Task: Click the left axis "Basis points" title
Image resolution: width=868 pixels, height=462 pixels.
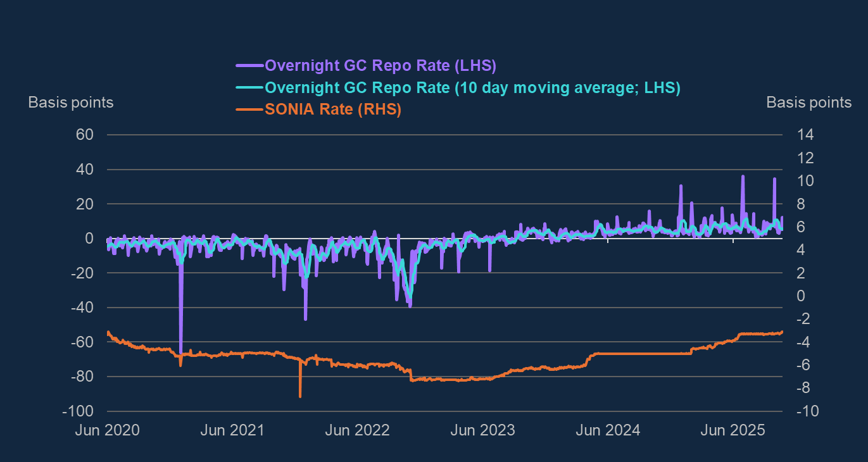Action: pyautogui.click(x=71, y=102)
